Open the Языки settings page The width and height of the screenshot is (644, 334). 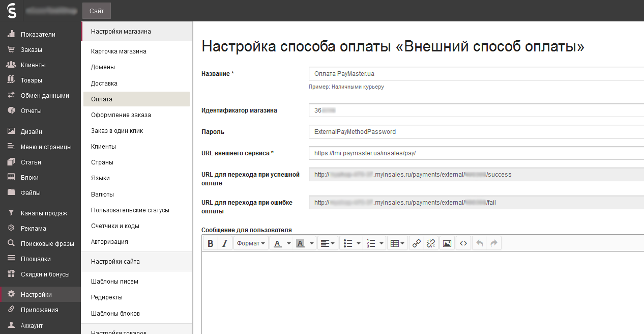click(100, 178)
